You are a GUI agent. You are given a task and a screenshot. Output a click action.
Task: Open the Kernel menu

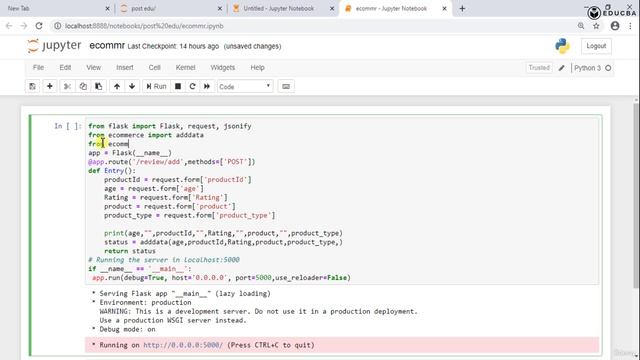tap(185, 68)
